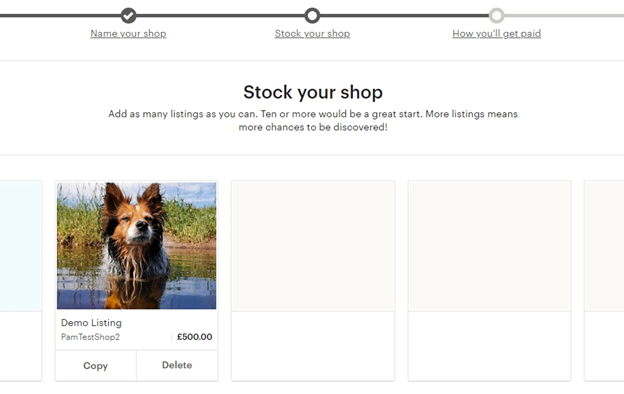Click the Demo Listing title
This screenshot has height=394, width=624.
(91, 323)
